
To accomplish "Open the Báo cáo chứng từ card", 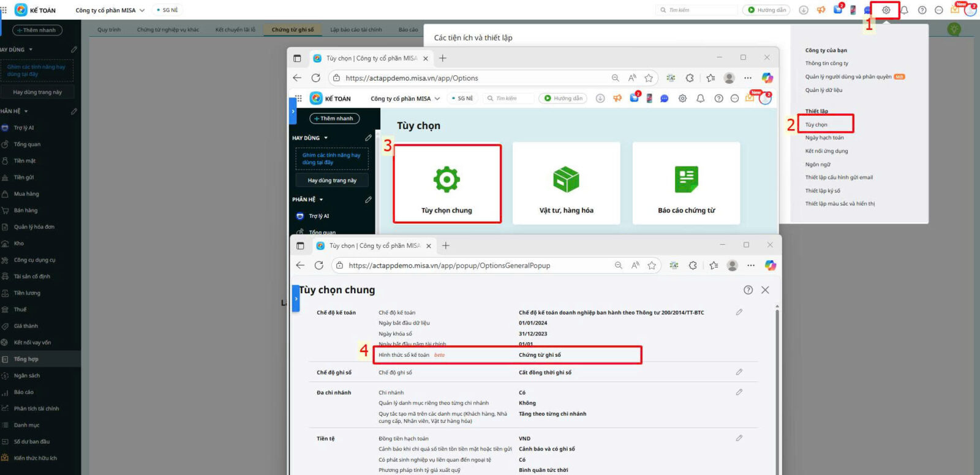I will tap(686, 184).
